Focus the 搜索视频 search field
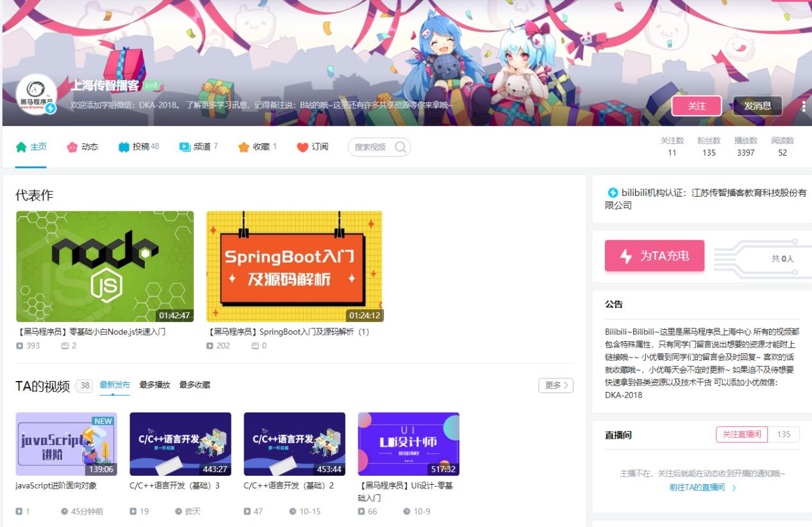Image resolution: width=812 pixels, height=527 pixels. pos(379,147)
